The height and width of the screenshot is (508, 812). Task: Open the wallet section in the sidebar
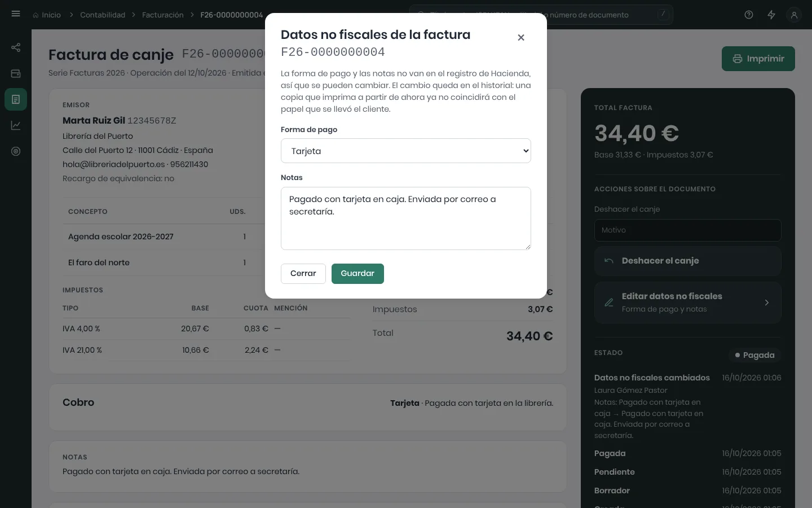[16, 73]
